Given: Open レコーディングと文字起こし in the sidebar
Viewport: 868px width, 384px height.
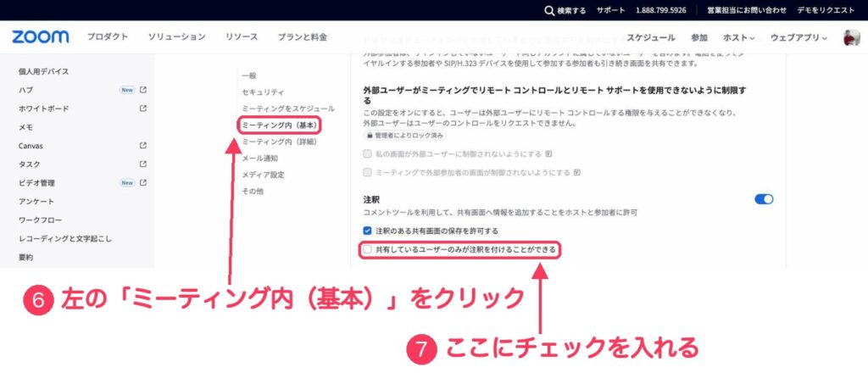Looking at the screenshot, I should click(x=64, y=239).
